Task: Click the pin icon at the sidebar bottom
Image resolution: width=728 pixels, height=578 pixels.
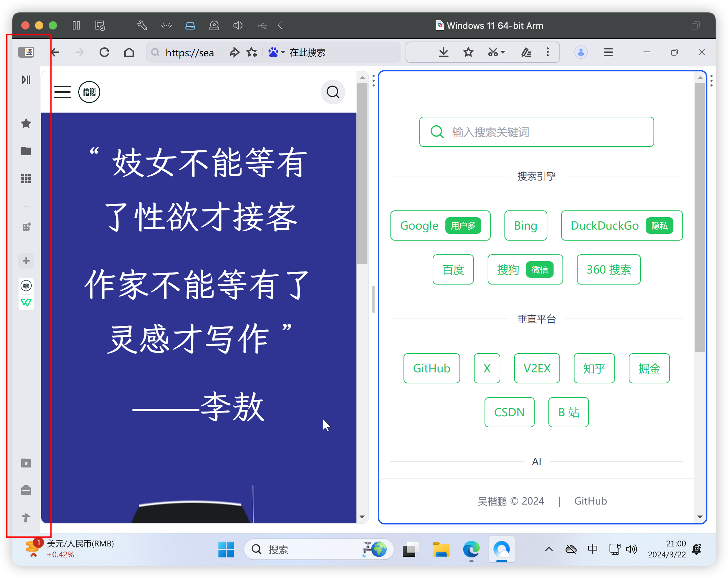Action: (26, 517)
